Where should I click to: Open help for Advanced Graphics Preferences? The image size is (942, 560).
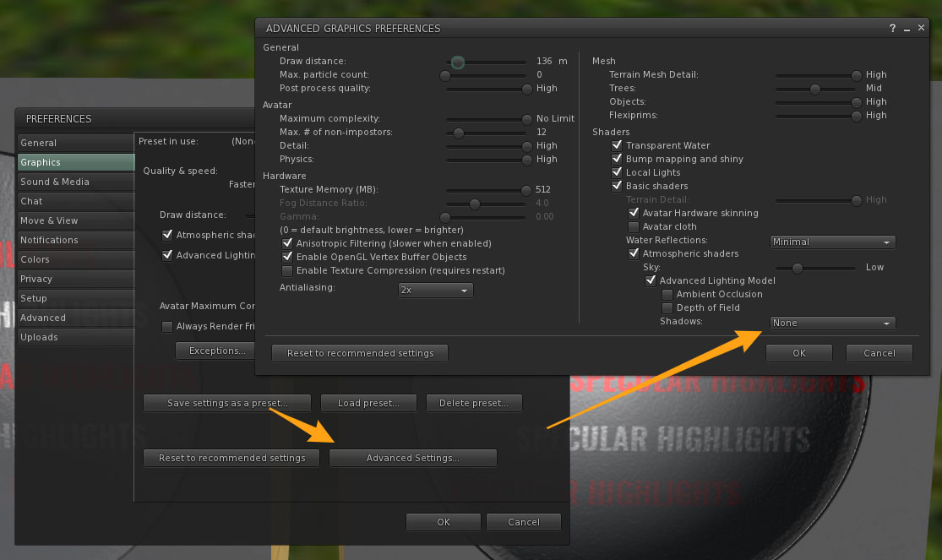892,28
